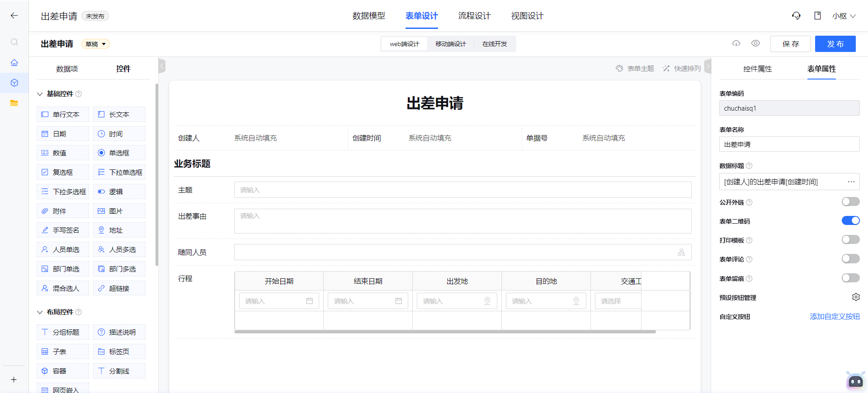The width and height of the screenshot is (868, 393).
Task: Open the document bookmark icon in header
Action: tap(817, 16)
